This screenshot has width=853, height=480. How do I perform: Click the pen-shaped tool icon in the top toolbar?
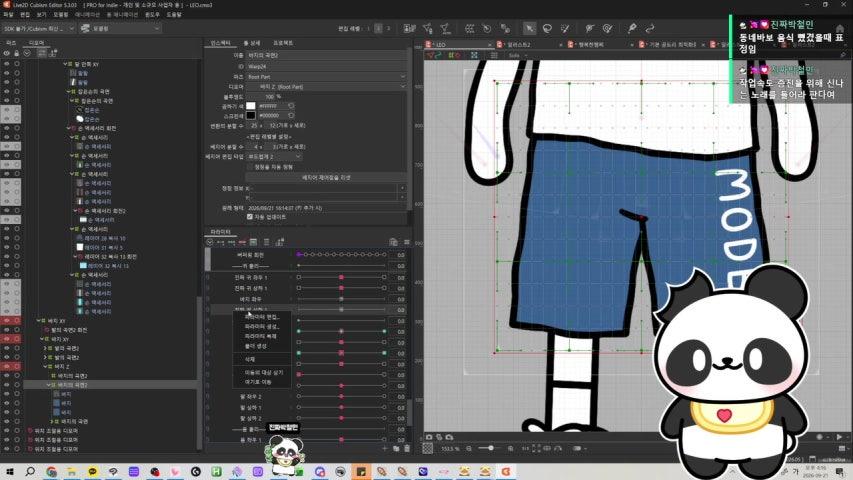coord(632,28)
